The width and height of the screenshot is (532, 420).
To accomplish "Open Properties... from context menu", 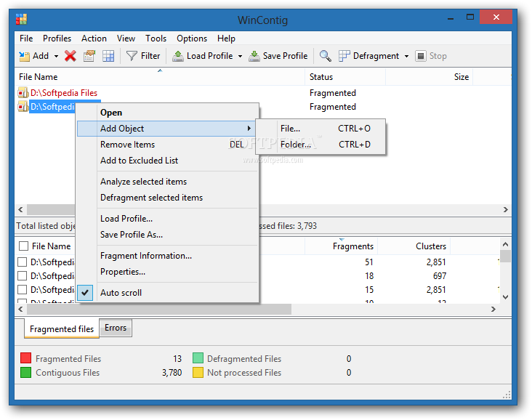I will coord(169,272).
